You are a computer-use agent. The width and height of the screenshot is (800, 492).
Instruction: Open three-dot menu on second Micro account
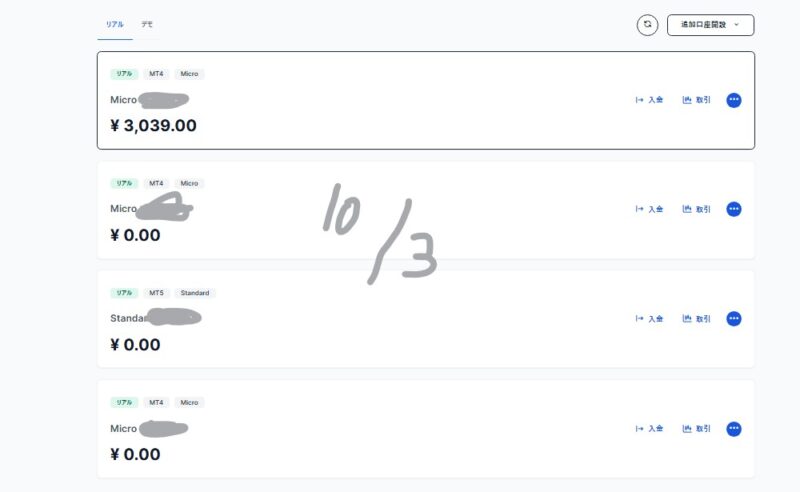coord(734,209)
